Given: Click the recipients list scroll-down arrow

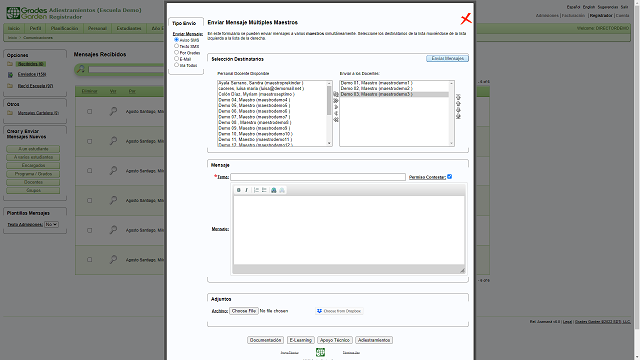Looking at the screenshot, I should (x=451, y=143).
